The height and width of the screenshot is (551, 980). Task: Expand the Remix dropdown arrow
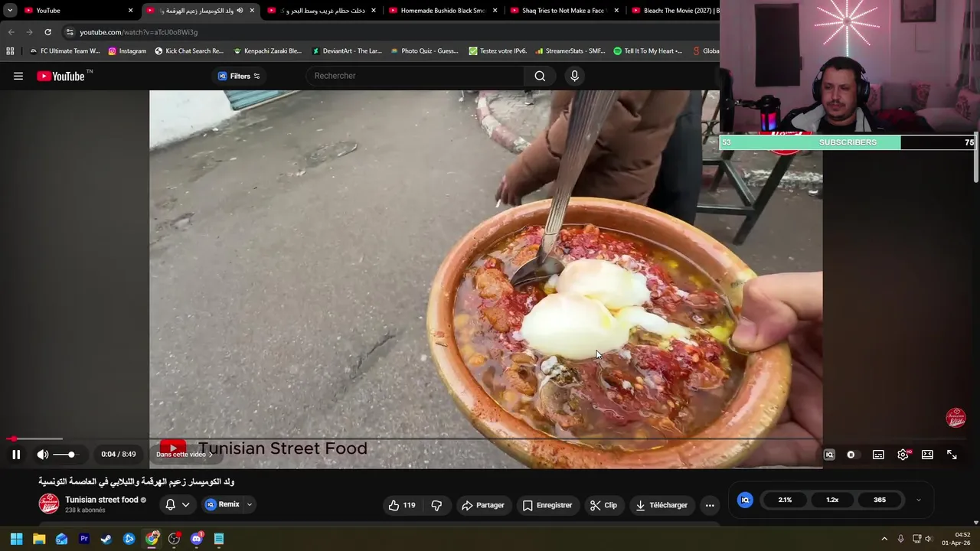(x=249, y=505)
